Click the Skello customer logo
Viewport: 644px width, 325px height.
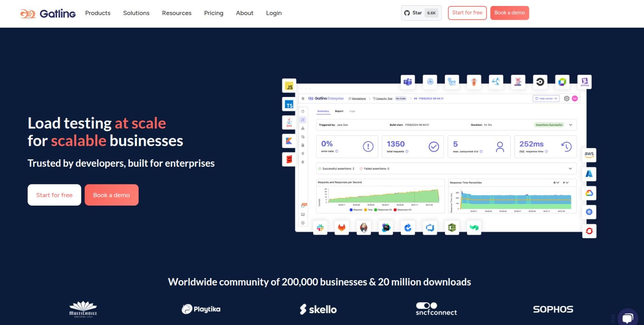318,309
